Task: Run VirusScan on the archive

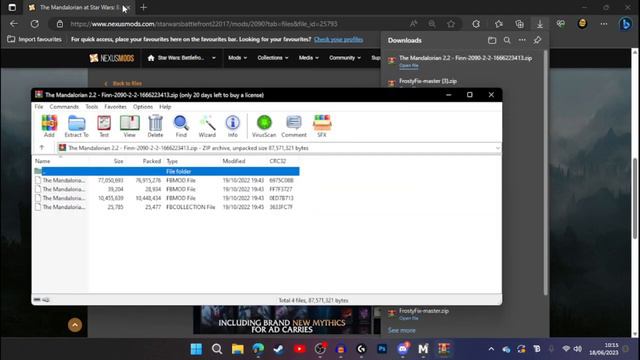Action: 264,126
